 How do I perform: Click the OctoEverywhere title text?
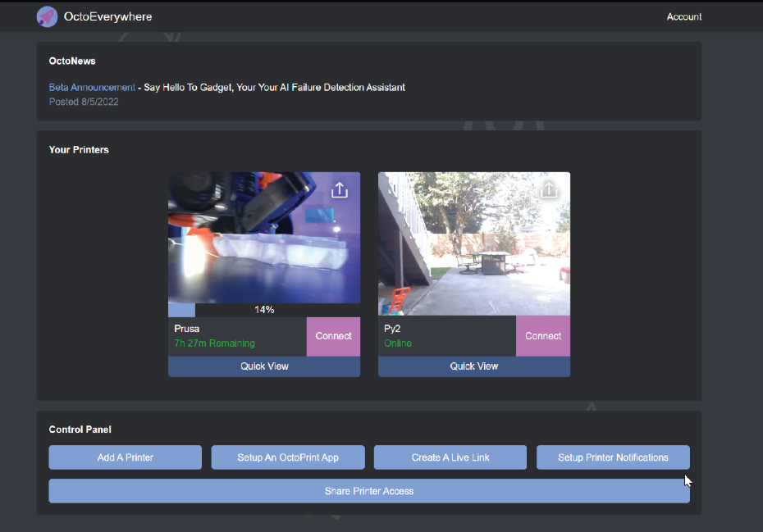pos(107,16)
